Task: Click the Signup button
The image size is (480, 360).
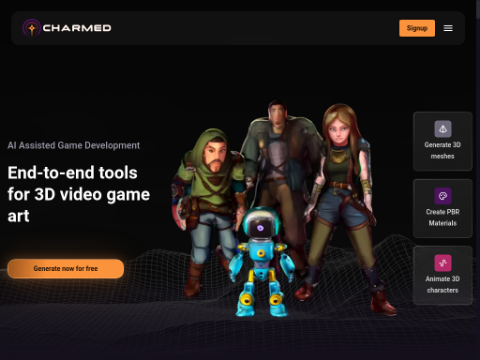Action: (417, 28)
